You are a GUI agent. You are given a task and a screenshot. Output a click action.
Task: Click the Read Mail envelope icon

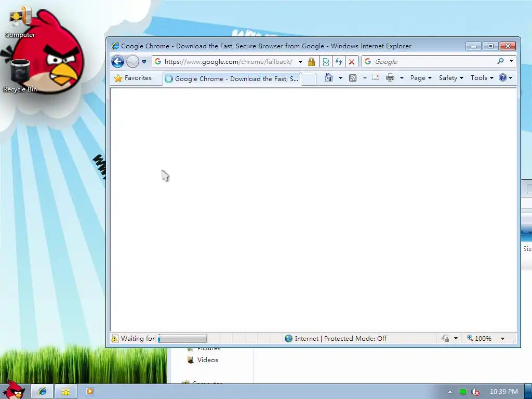[376, 78]
